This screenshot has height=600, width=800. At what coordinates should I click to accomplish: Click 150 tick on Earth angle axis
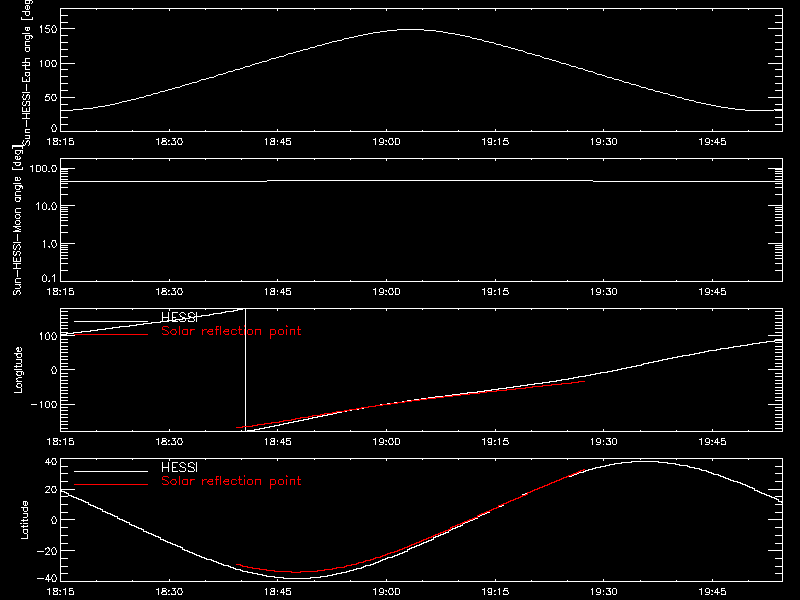pos(50,29)
